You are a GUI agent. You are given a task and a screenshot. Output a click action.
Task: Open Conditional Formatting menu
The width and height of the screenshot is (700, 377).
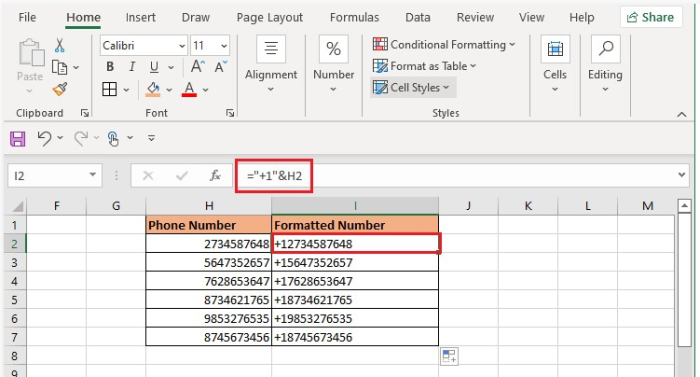444,45
